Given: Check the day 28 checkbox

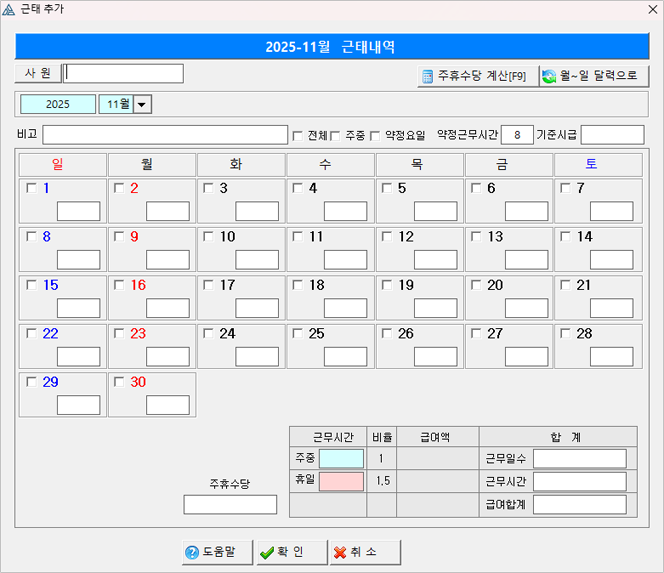Looking at the screenshot, I should [x=565, y=333].
